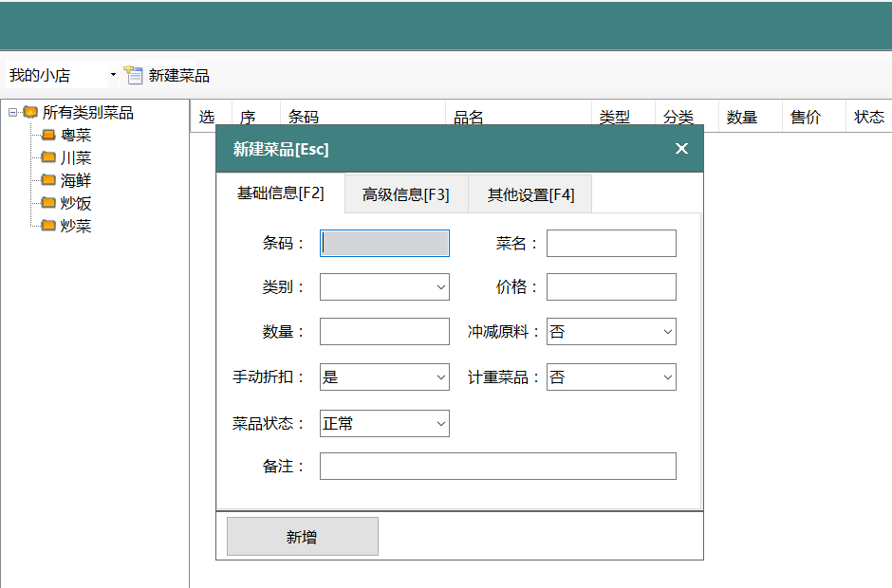The height and width of the screenshot is (588, 892).
Task: Switch to the 其他设置[F4] tab
Action: click(x=530, y=195)
